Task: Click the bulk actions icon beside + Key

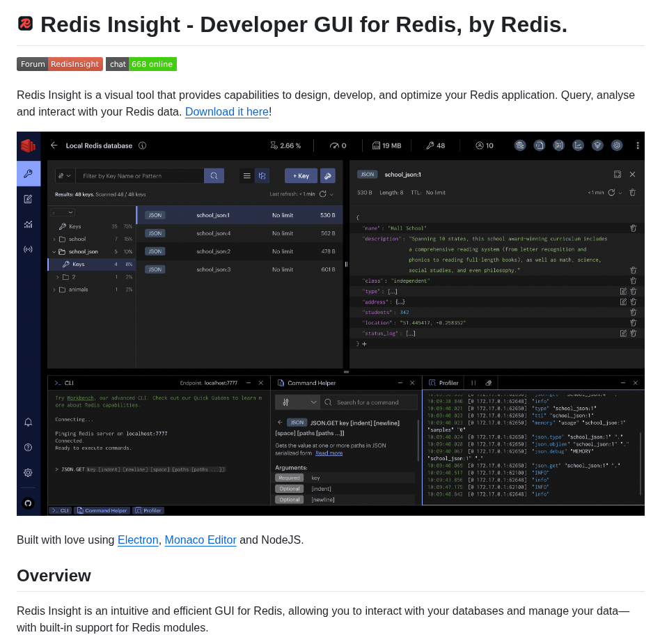Action: pos(327,175)
